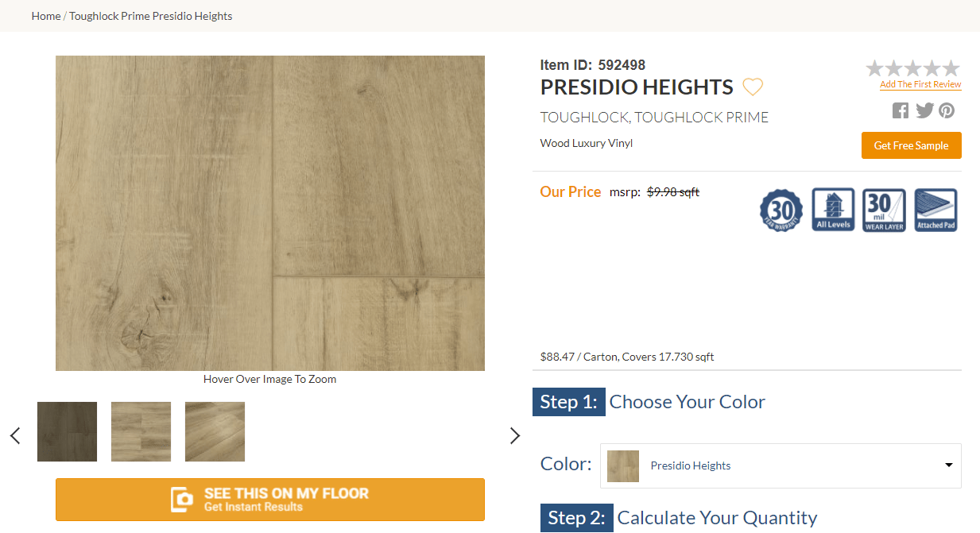Image resolution: width=980 pixels, height=533 pixels.
Task: Click the Get Free Sample button
Action: click(911, 145)
